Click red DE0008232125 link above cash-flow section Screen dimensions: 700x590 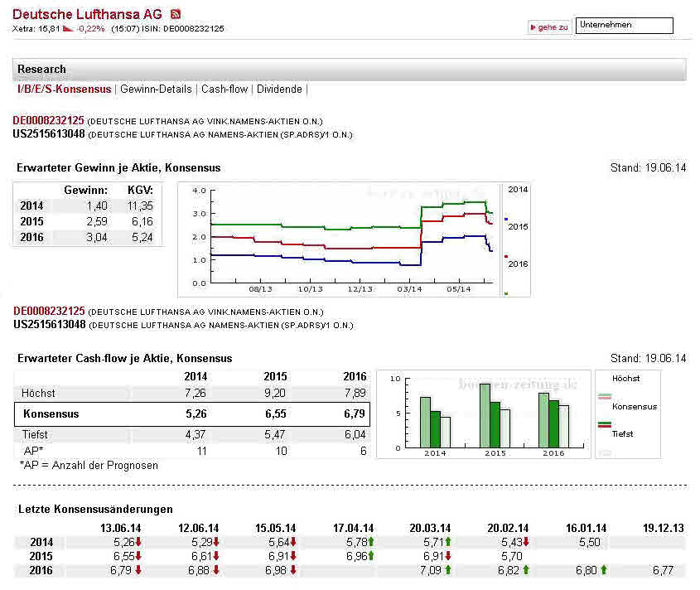(49, 312)
